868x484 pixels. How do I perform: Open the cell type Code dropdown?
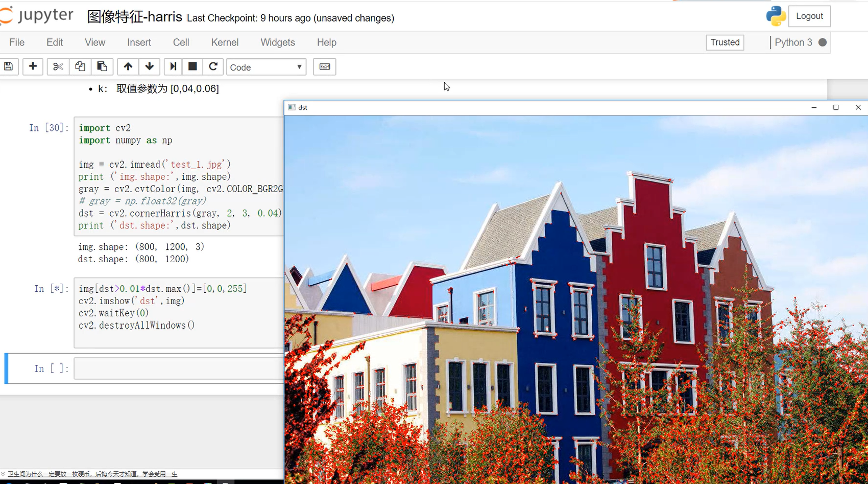pos(266,67)
